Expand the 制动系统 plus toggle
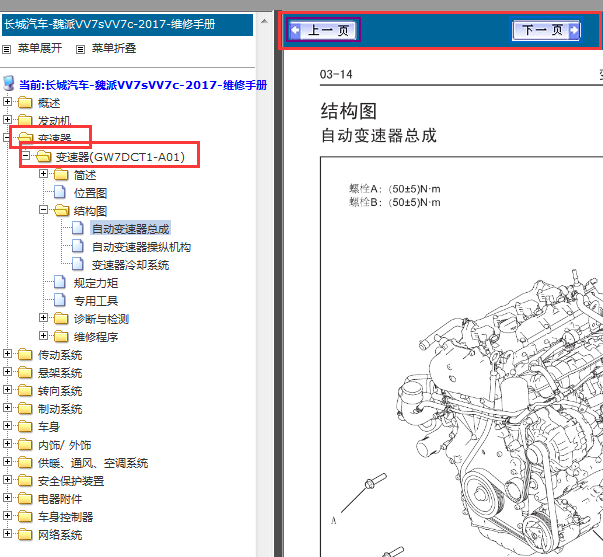The height and width of the screenshot is (557, 603). coord(7,407)
